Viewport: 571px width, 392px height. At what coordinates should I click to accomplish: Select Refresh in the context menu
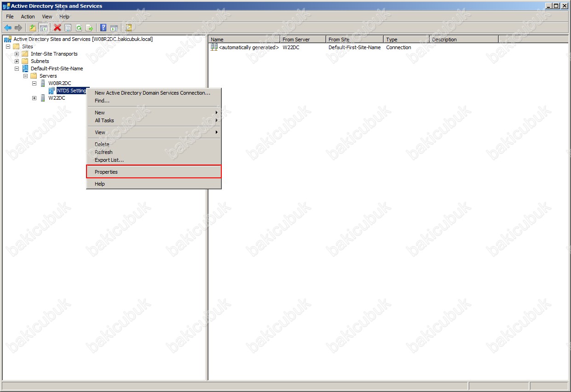tap(154, 152)
